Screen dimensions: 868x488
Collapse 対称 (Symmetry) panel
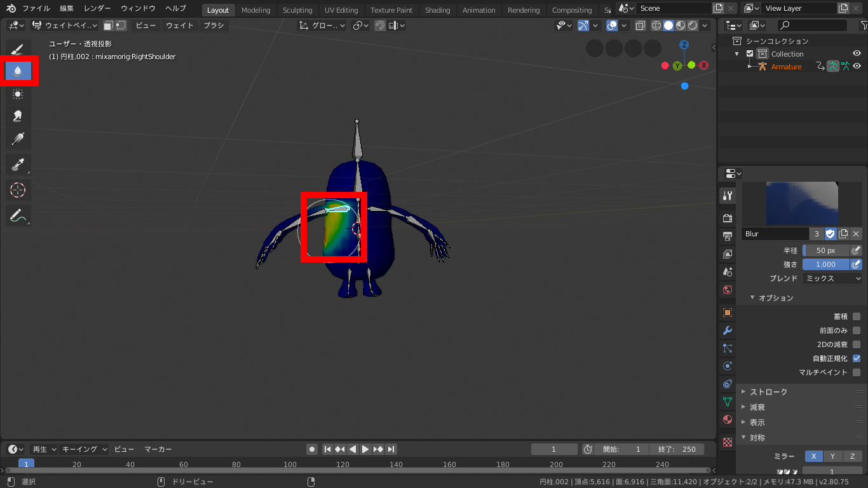point(757,437)
